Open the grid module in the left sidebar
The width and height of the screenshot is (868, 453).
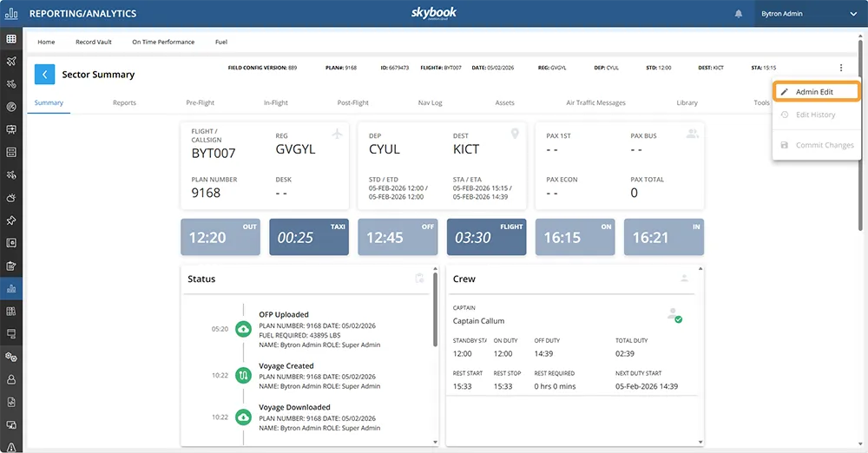pyautogui.click(x=11, y=39)
